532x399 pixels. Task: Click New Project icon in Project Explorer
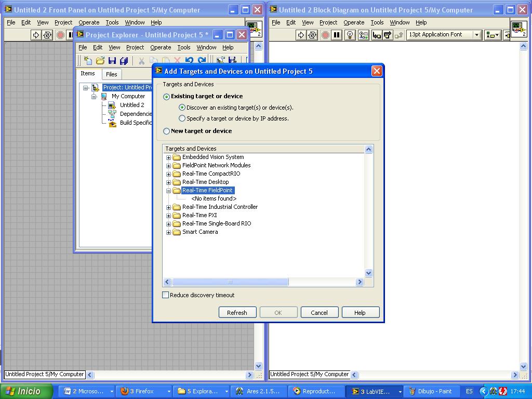tap(88, 60)
